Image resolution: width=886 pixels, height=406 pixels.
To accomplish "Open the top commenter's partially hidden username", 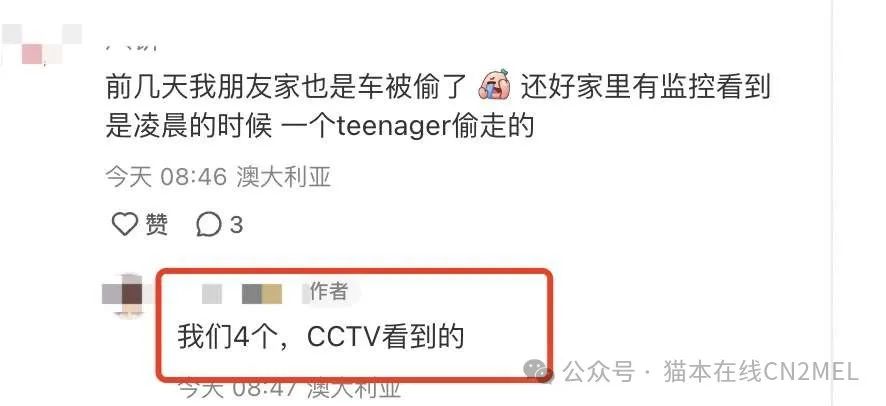I will click(x=131, y=47).
